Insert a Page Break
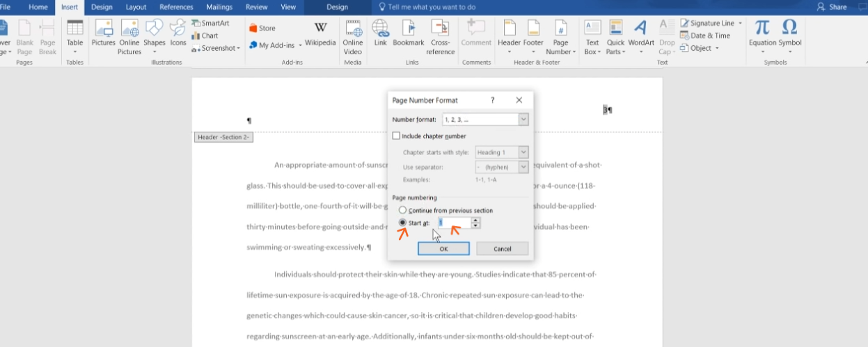The image size is (868, 347). 47,38
